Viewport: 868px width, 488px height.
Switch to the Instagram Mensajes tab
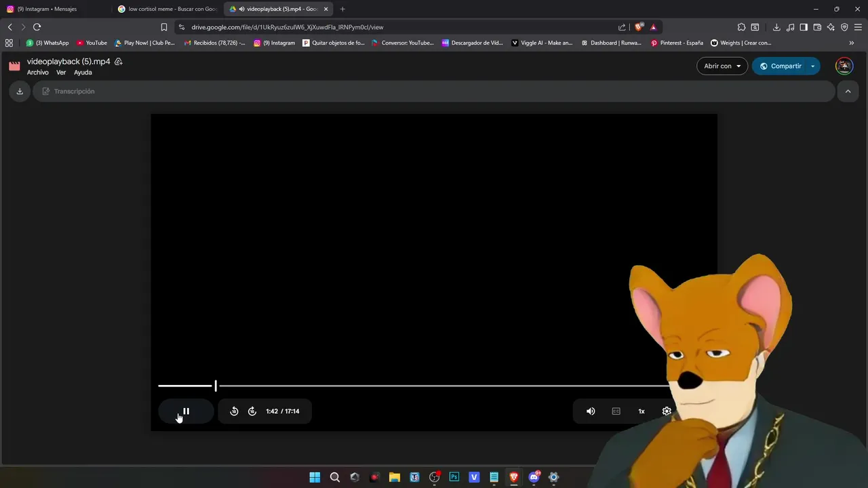pos(56,9)
